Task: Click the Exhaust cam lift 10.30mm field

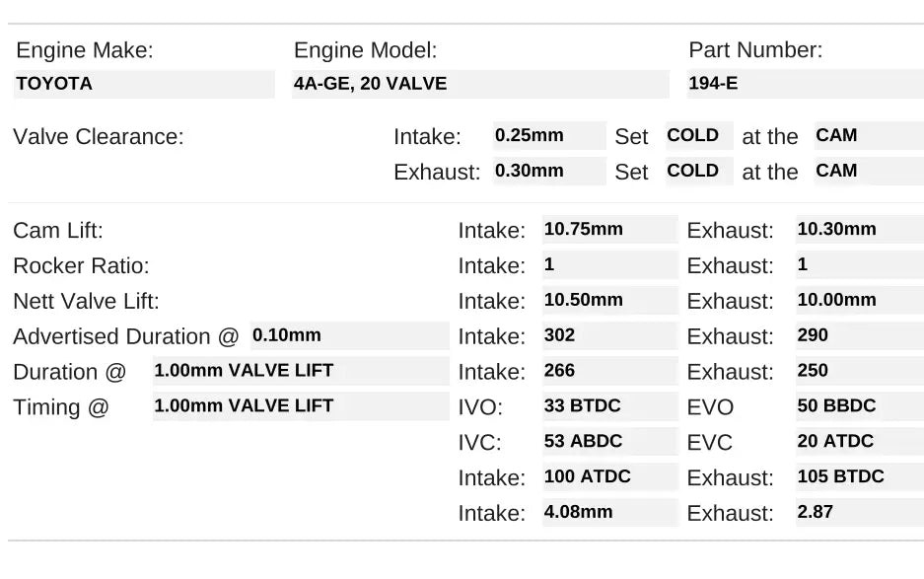Action: [x=859, y=230]
